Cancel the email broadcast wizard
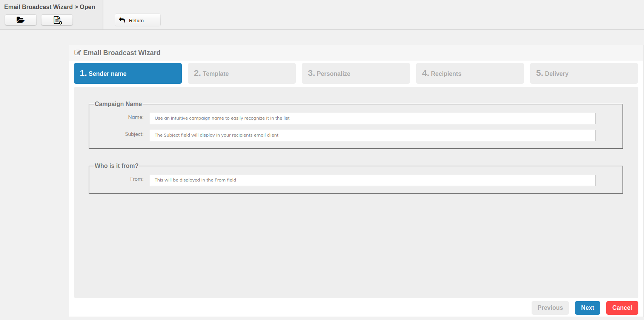 [x=622, y=308]
